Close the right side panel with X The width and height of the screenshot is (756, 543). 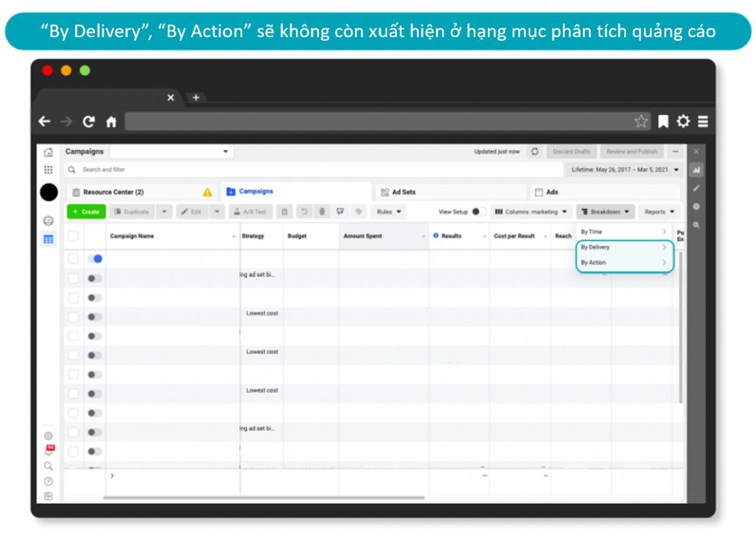tap(696, 152)
